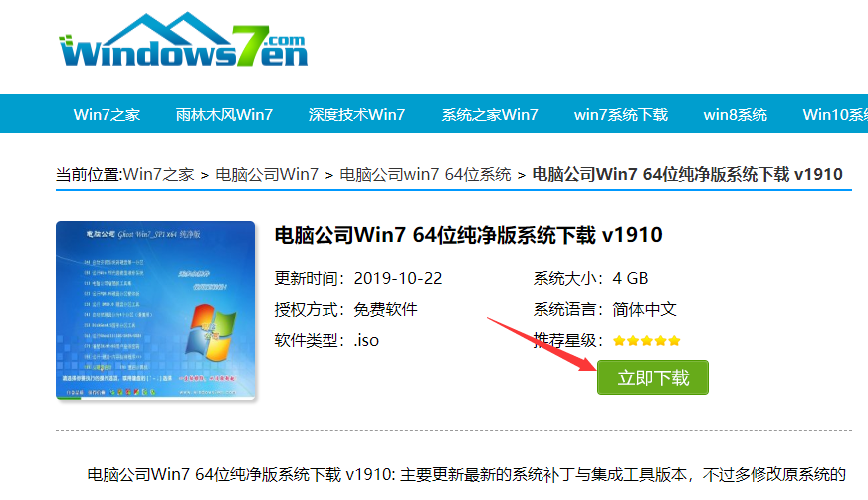Click the Win7之家 breadcrumb link
Viewport: 868px width, 500px height.
(158, 175)
